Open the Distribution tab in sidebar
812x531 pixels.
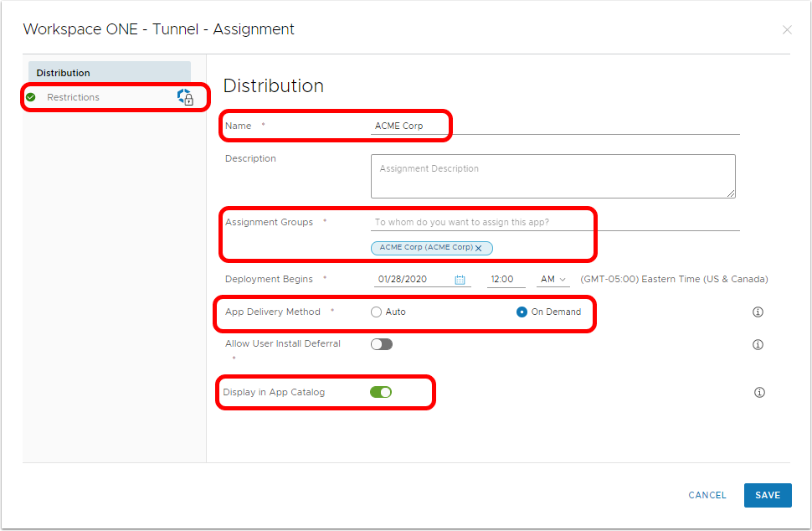tap(109, 73)
